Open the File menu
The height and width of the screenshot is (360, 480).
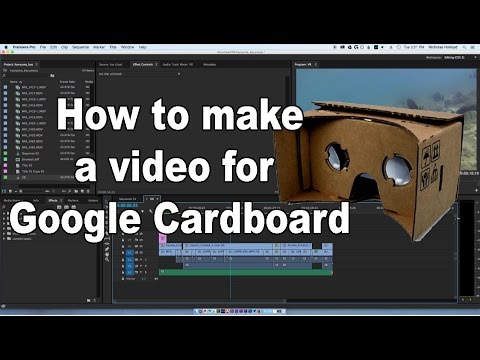43,47
